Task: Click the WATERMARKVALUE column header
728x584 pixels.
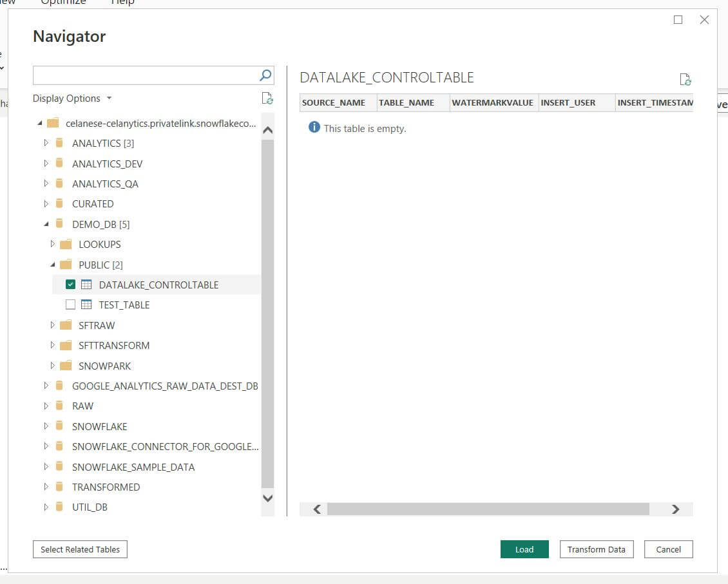Action: [x=494, y=102]
